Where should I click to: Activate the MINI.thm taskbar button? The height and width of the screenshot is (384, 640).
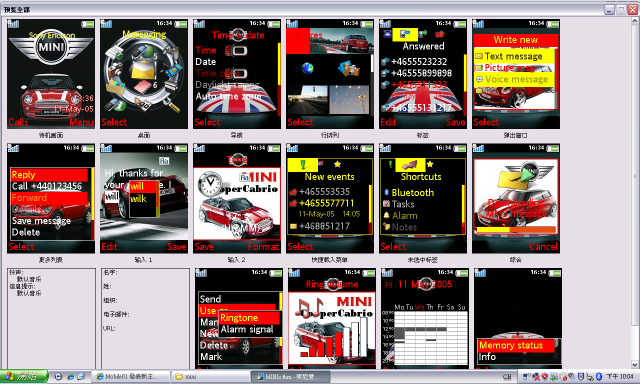point(289,377)
